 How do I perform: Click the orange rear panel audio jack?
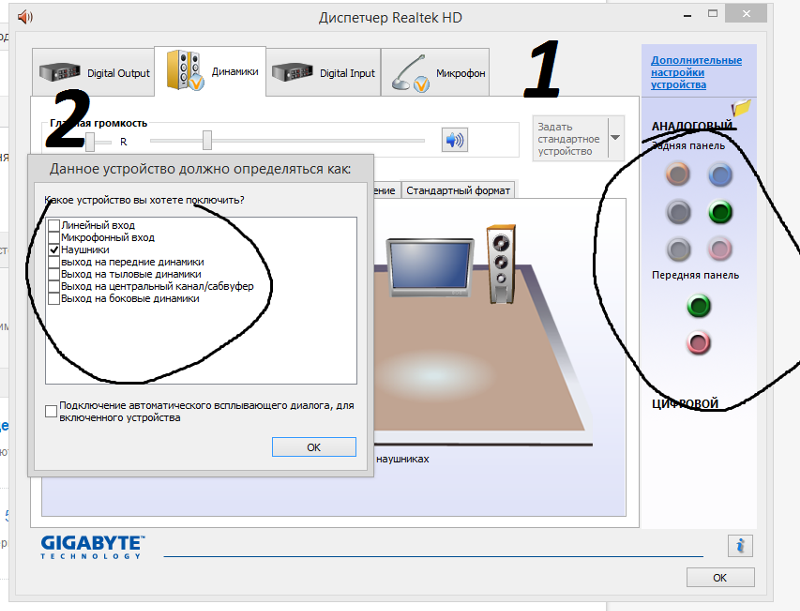(x=678, y=174)
